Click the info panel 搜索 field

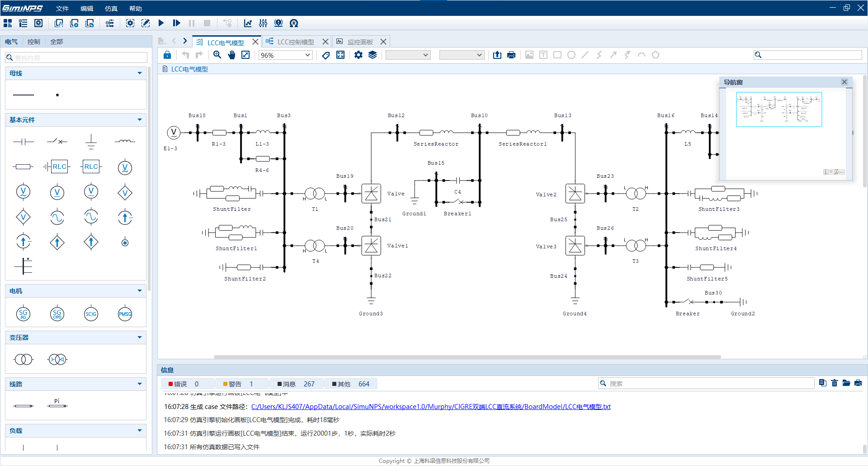(x=706, y=383)
